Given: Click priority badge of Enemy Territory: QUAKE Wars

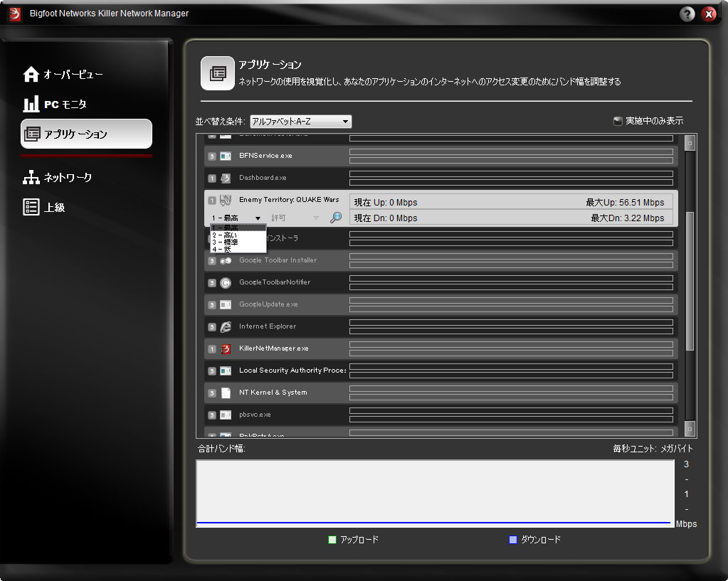Looking at the screenshot, I should pos(212,201).
